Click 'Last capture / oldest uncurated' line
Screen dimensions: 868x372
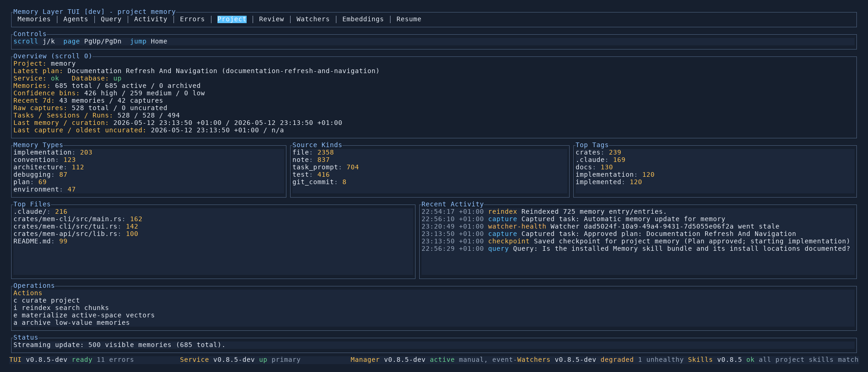click(x=149, y=130)
